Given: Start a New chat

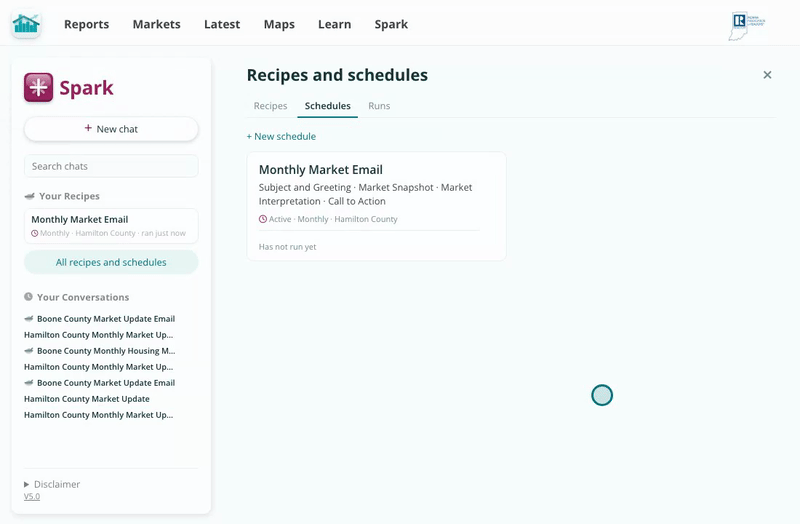Looking at the screenshot, I should pyautogui.click(x=111, y=129).
